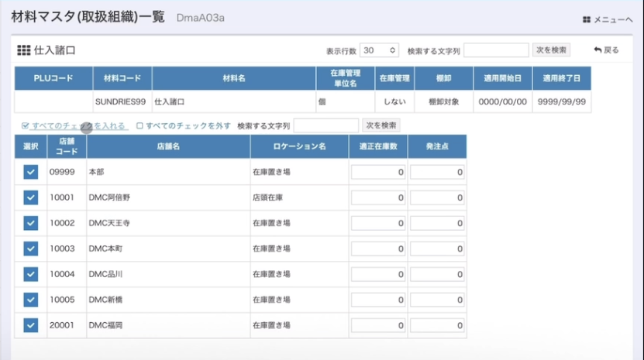
Task: Open the 表示行数 dropdown showing 30
Action: click(x=379, y=50)
